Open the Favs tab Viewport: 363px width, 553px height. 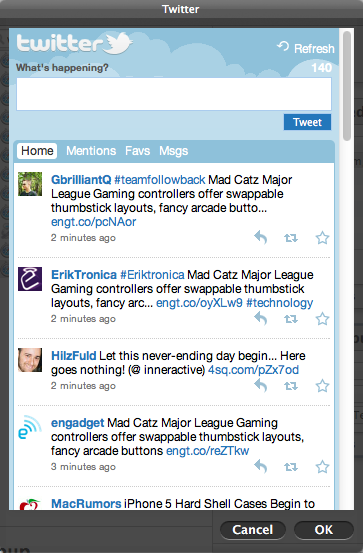[138, 151]
